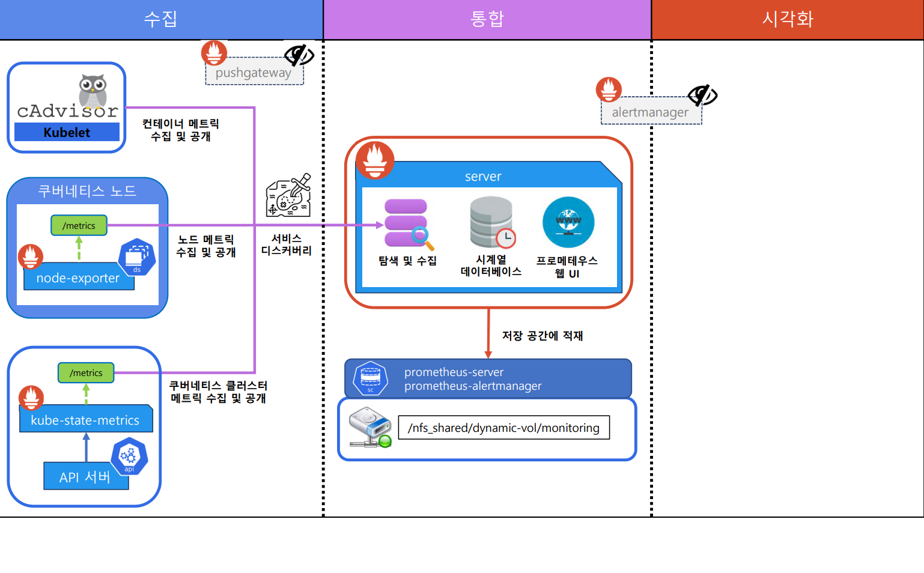Select the /metrics box above kube-state-metrics
This screenshot has width=924, height=573.
86,372
